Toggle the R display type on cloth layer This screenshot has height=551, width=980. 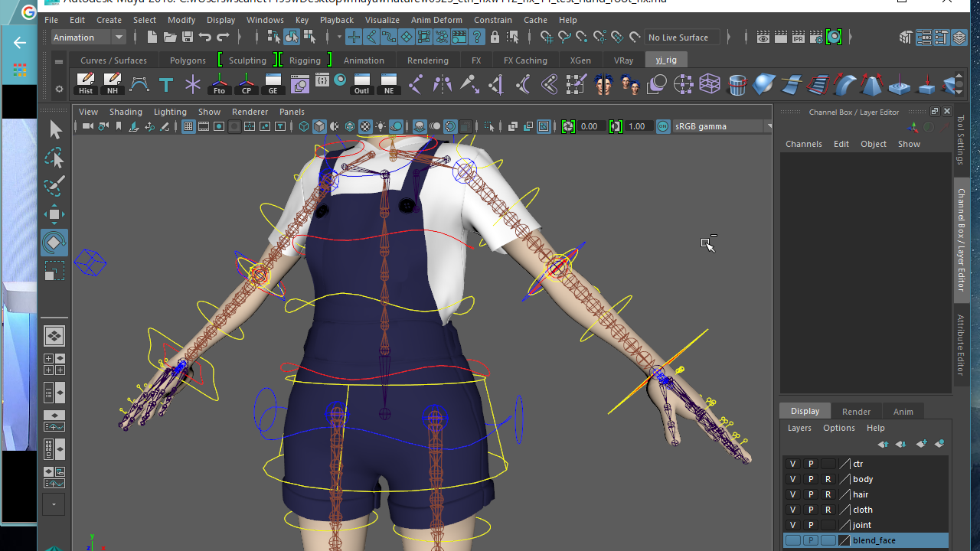[x=828, y=510]
